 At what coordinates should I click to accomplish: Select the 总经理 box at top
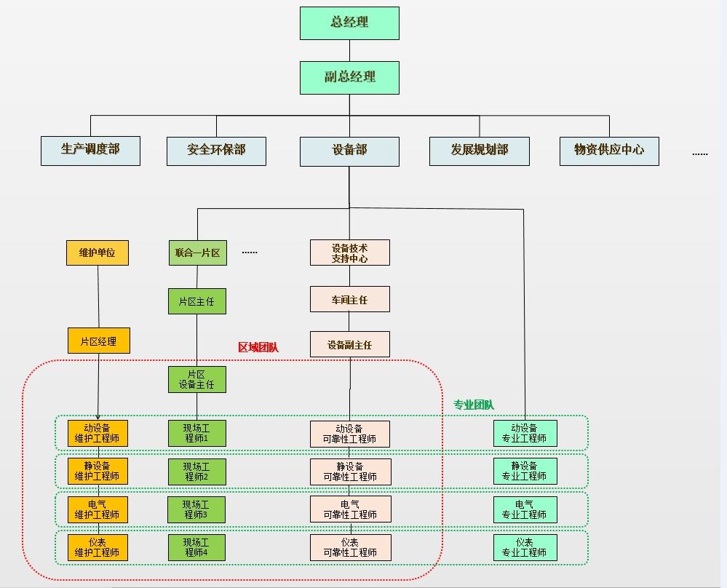(x=349, y=23)
